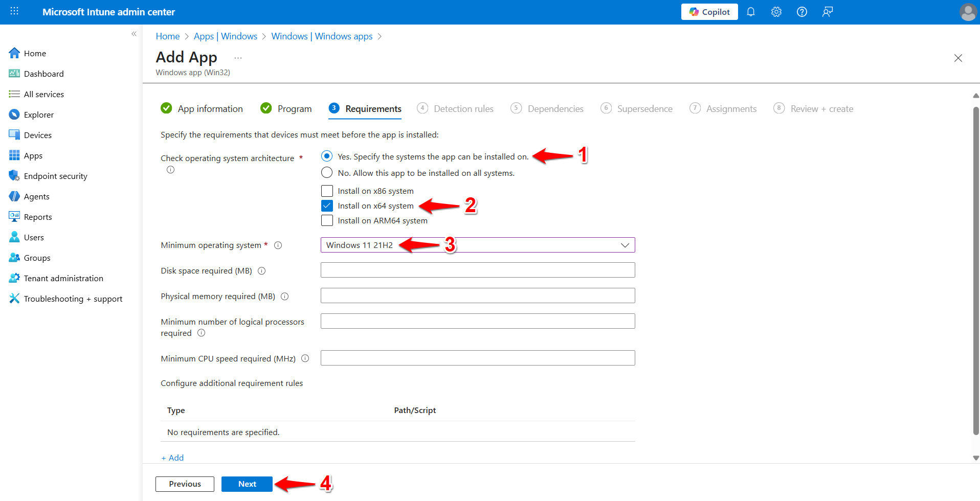Select the Review + create step
Image resolution: width=980 pixels, height=501 pixels.
click(813, 108)
